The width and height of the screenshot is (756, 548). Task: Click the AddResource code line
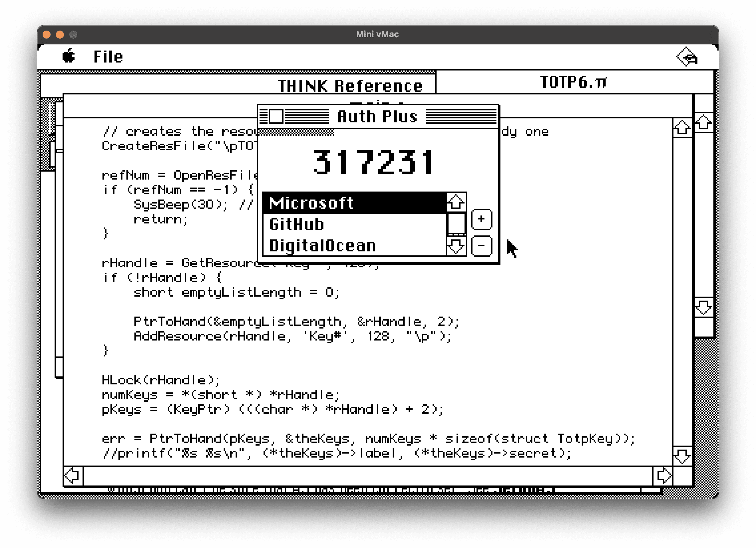tap(293, 336)
